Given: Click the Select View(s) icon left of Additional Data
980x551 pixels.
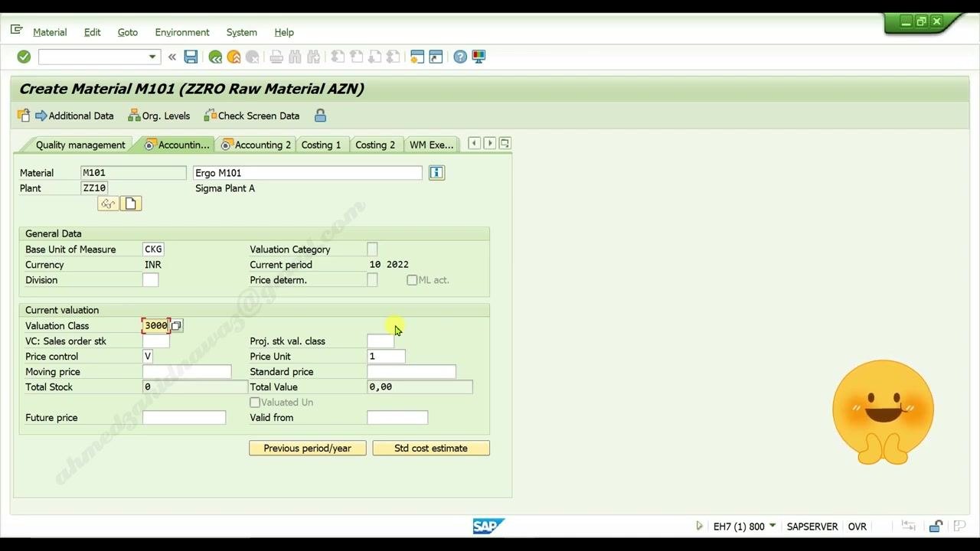Looking at the screenshot, I should pos(24,116).
